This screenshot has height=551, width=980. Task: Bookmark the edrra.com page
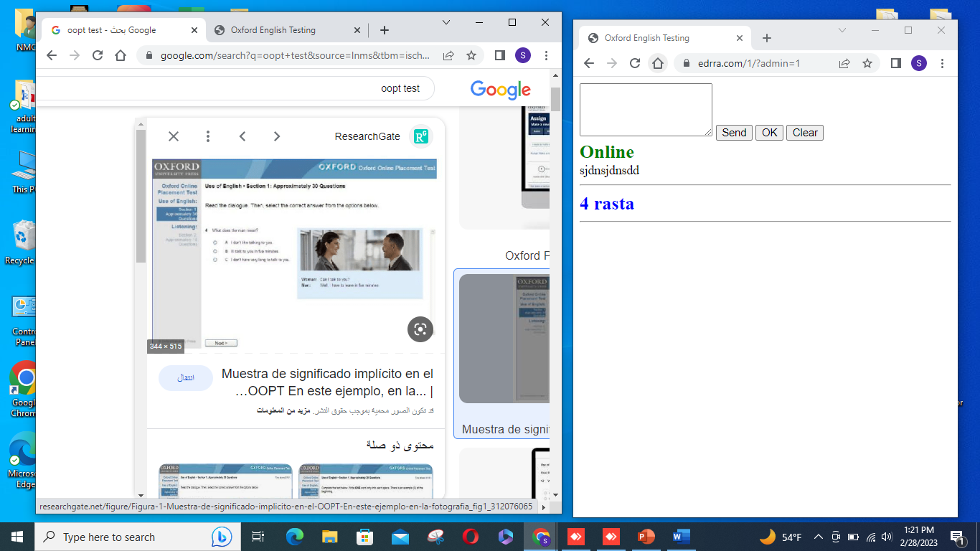867,63
